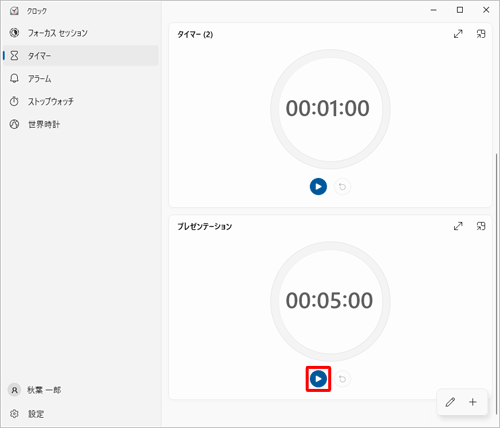Expand タイマー (2) to full view
500x428 pixels.
[458, 34]
